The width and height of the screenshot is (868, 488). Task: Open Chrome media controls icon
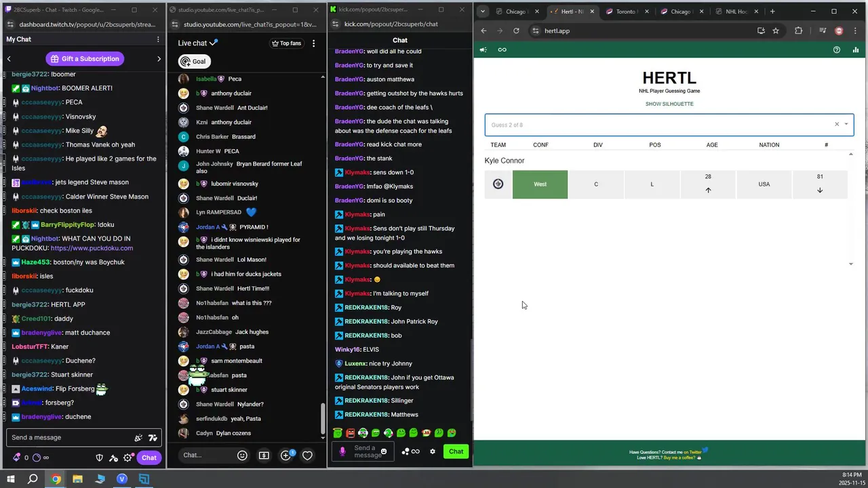pos(823,30)
